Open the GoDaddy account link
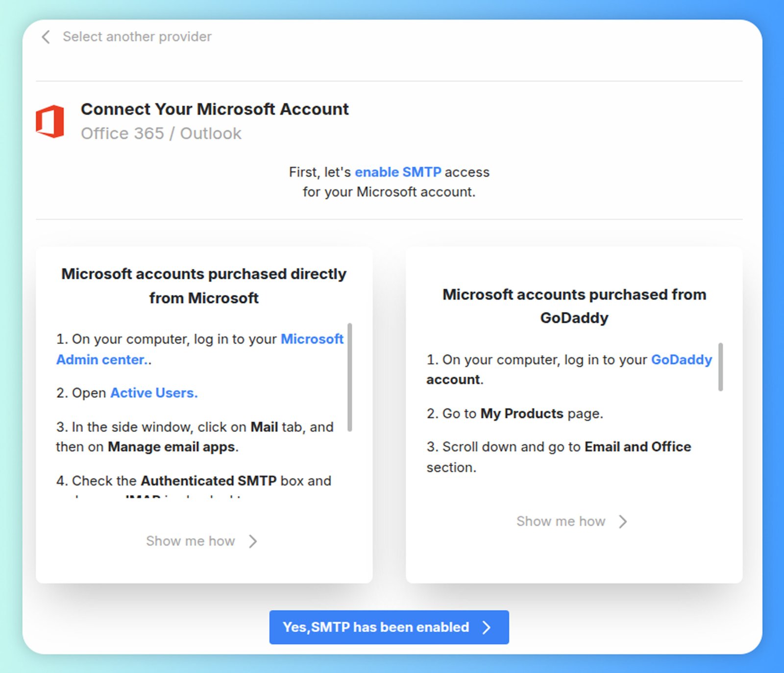The image size is (784, 673). point(681,359)
